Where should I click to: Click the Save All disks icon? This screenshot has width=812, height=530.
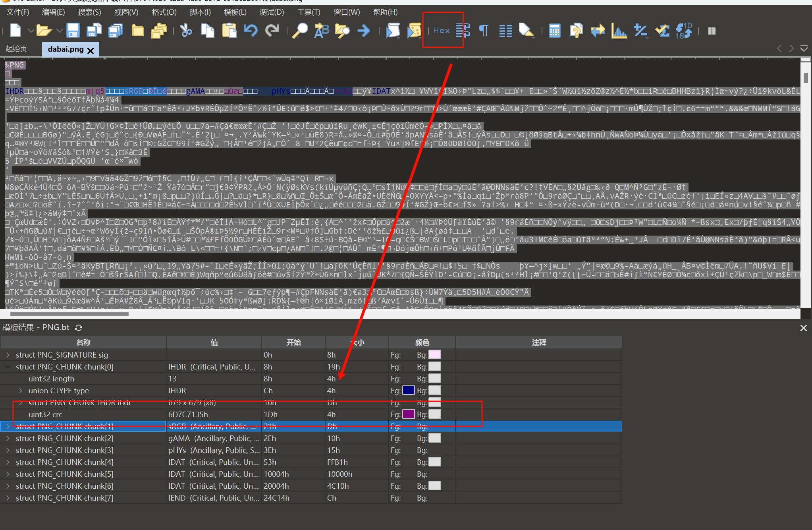116,31
